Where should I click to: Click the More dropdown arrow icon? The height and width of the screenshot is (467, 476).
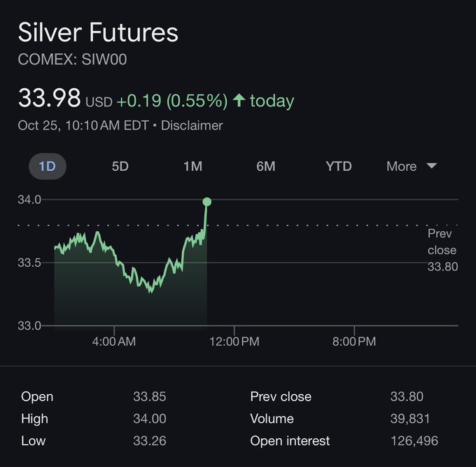431,166
